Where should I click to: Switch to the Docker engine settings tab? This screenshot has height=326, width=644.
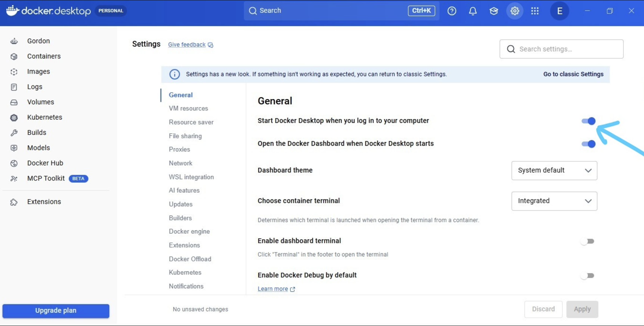point(189,231)
